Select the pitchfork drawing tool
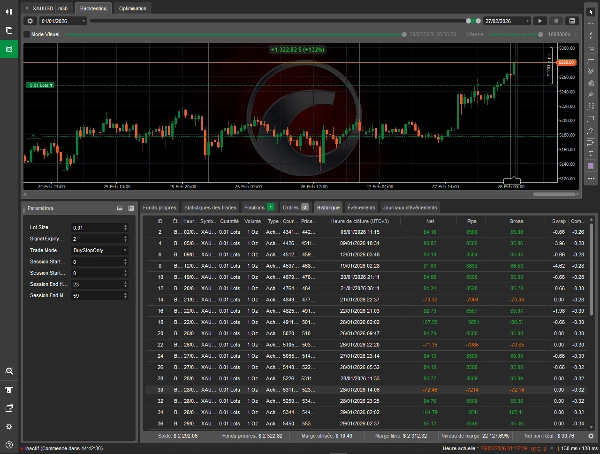Image resolution: width=600 pixels, height=454 pixels. point(590,83)
